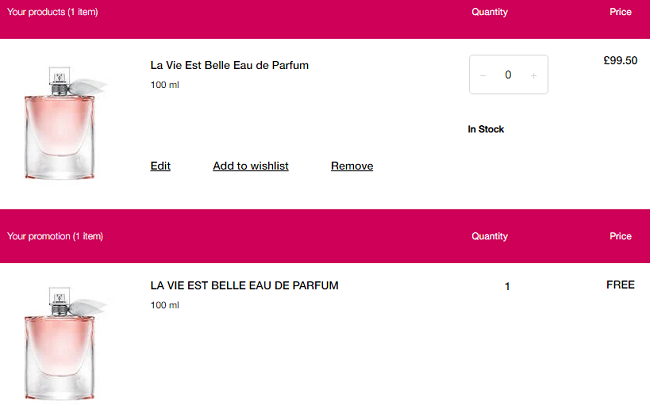Click the 100 ml size under the product title
Viewport: 650px width, 405px height.
[x=165, y=85]
